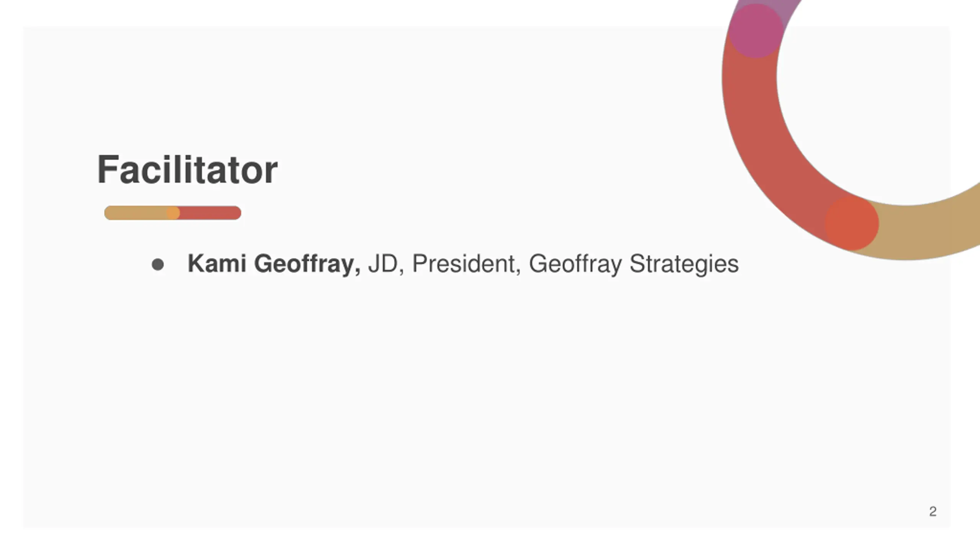Click the non-bold Geoffray company word

click(x=575, y=264)
